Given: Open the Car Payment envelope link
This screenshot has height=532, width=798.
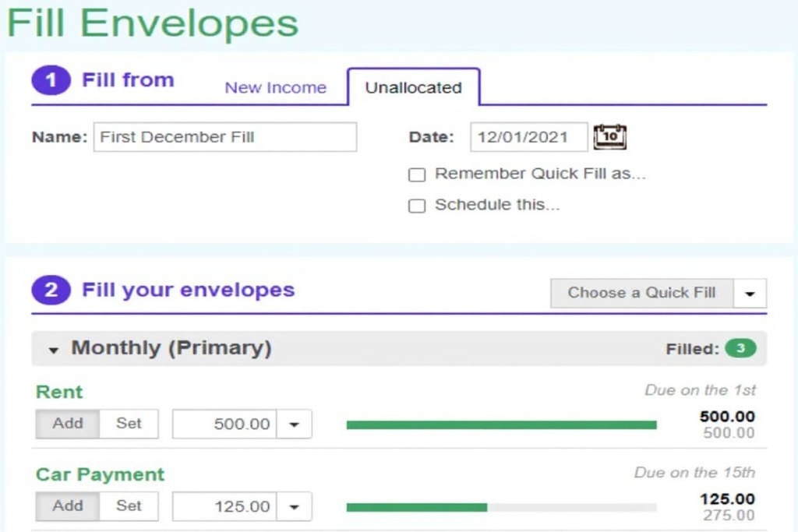Looking at the screenshot, I should click(x=100, y=474).
